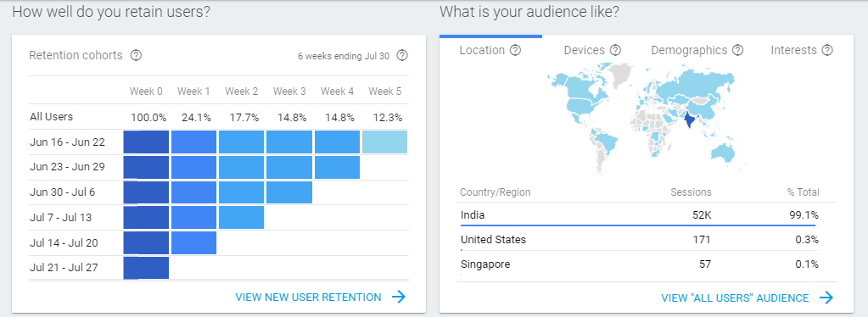Click arrow icon after View New User Retention

click(x=399, y=298)
